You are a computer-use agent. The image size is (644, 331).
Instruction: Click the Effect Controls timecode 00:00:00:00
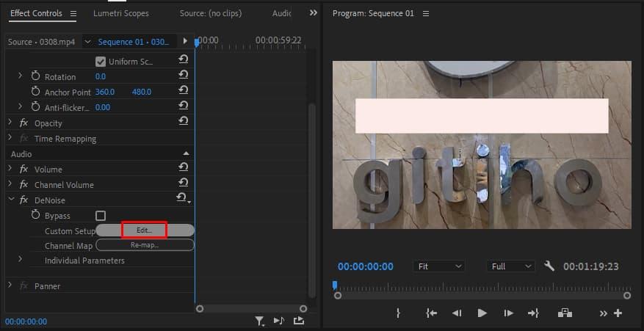click(x=26, y=321)
